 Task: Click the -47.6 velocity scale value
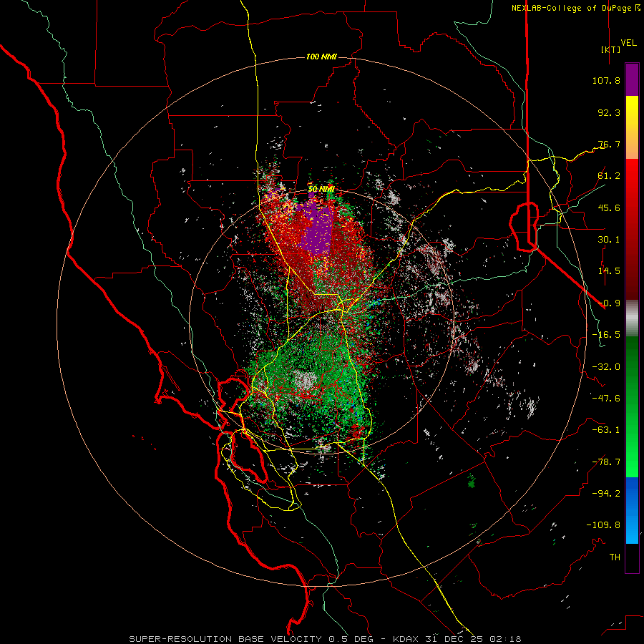(x=606, y=399)
